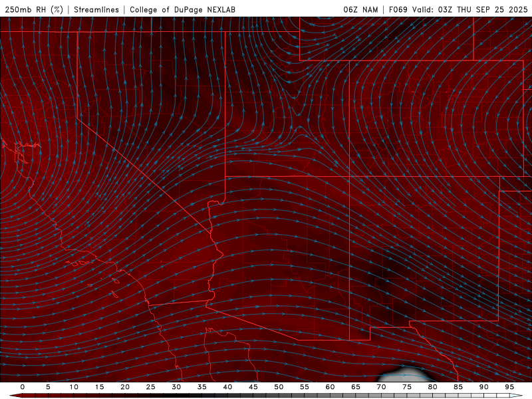Click the "10" color scale label
Image resolution: width=532 pixels, height=399 pixels.
click(74, 387)
